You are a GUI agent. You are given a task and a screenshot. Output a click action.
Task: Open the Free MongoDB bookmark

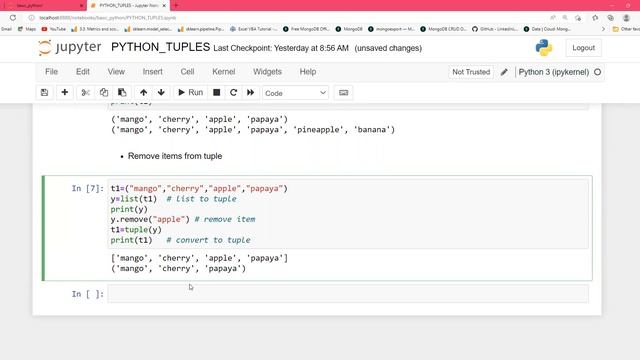tap(306, 29)
